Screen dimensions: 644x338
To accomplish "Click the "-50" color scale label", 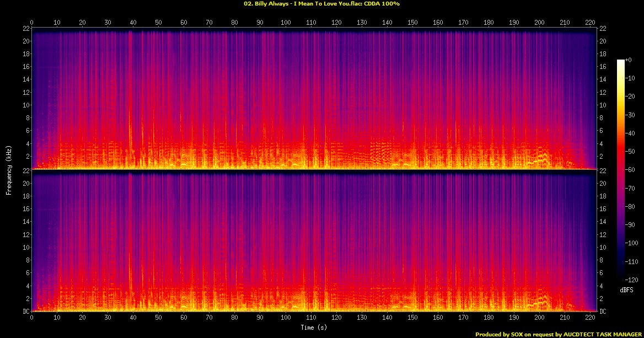I will (630, 152).
